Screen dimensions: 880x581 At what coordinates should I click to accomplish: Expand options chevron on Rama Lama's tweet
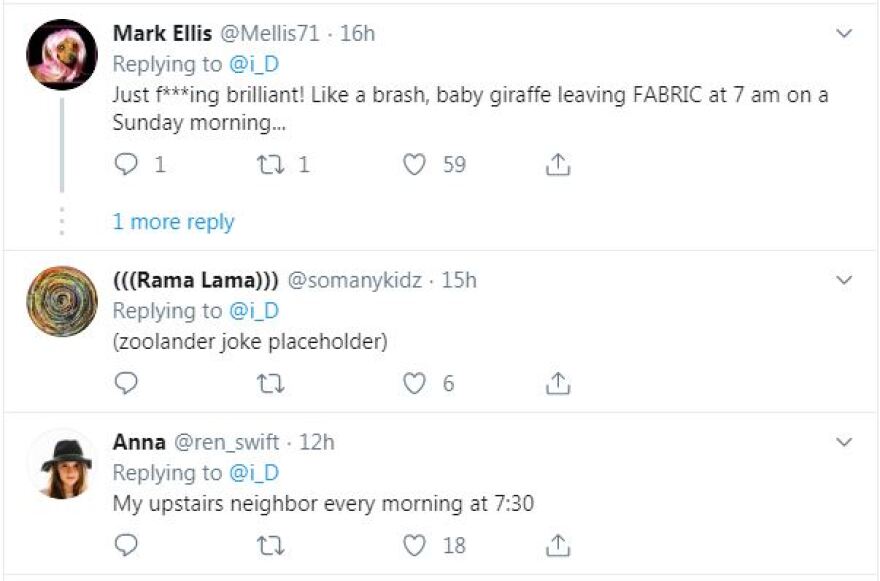click(x=844, y=279)
